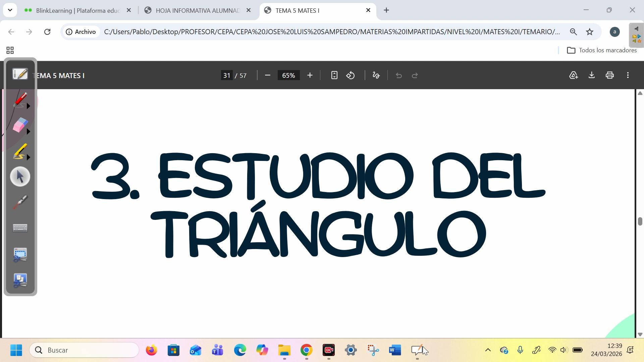Click the zoom in plus button
This screenshot has height=362, width=644.
[x=310, y=75]
